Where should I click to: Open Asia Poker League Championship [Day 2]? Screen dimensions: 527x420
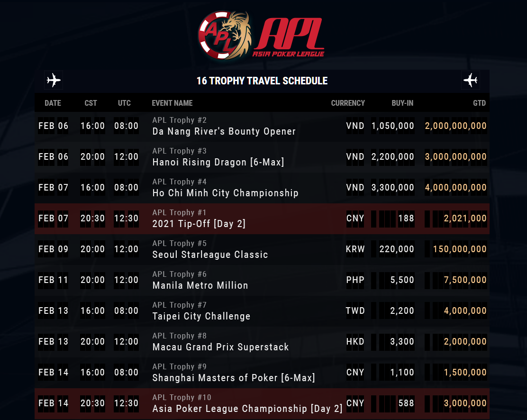(247, 409)
